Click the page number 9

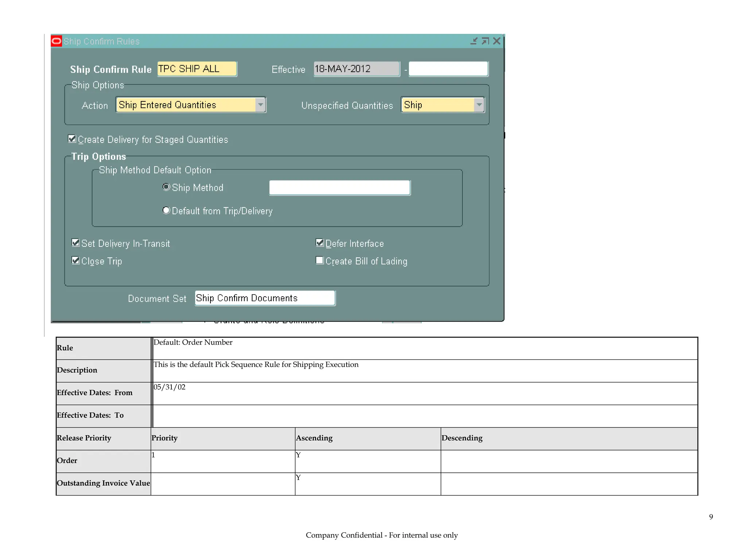click(711, 517)
